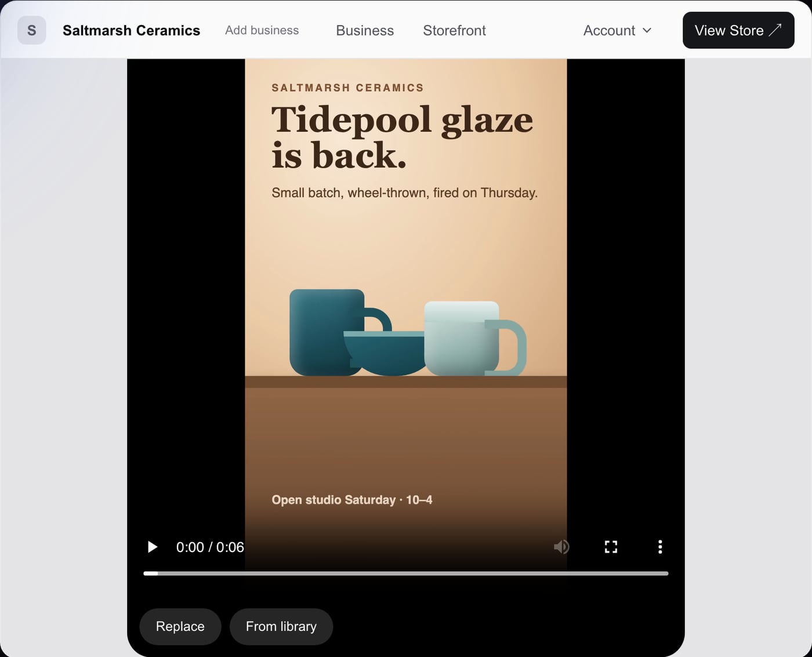The image size is (812, 657).
Task: Go to the Storefront tab
Action: coord(454,30)
